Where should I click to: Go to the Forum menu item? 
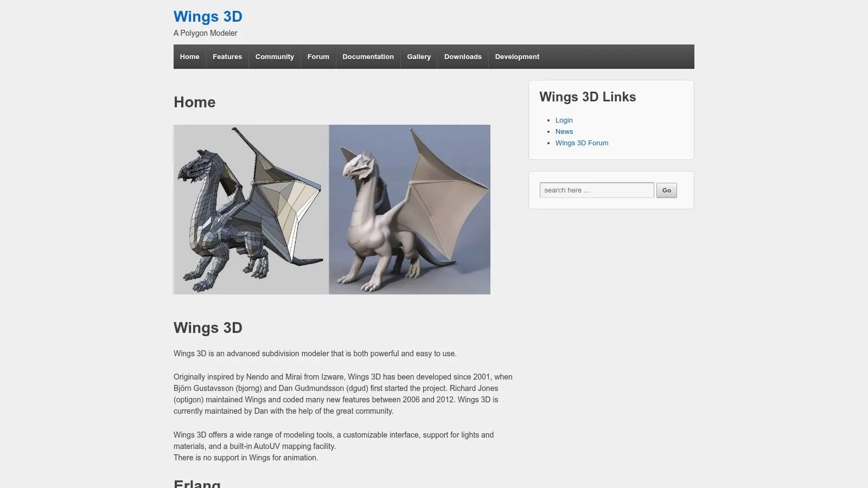(x=318, y=56)
